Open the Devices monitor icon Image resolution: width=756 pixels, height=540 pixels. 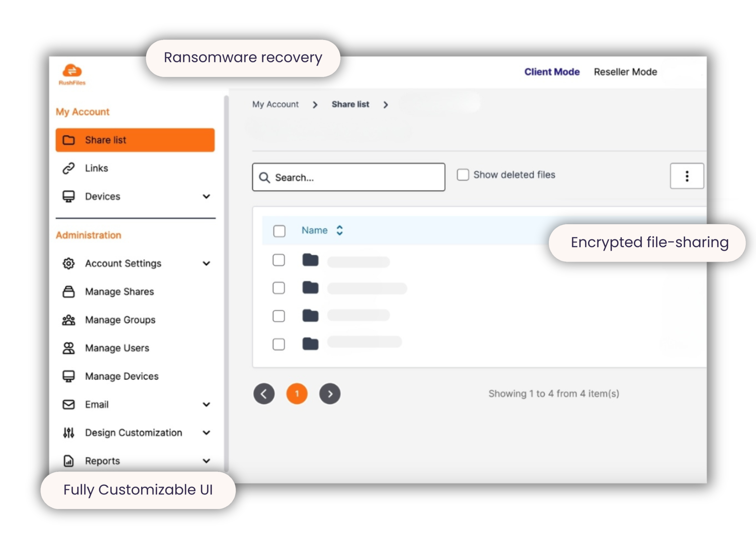[69, 196]
